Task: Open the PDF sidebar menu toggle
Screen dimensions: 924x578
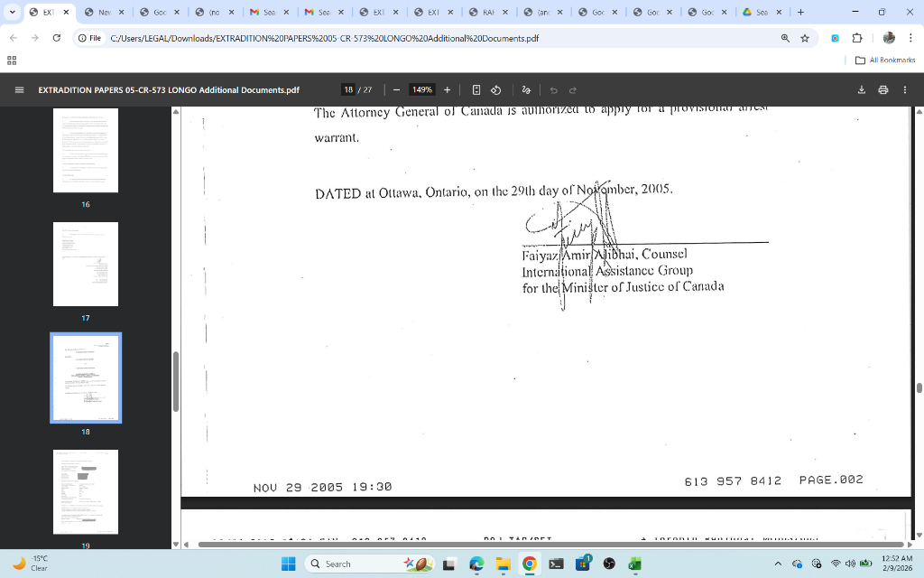Action: [18, 89]
